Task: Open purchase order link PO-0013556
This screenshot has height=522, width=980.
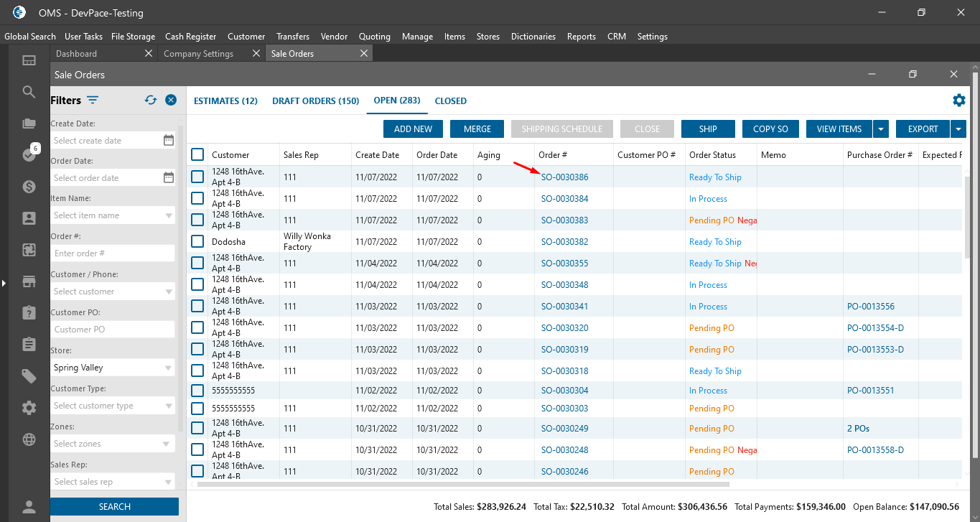Action: click(870, 307)
